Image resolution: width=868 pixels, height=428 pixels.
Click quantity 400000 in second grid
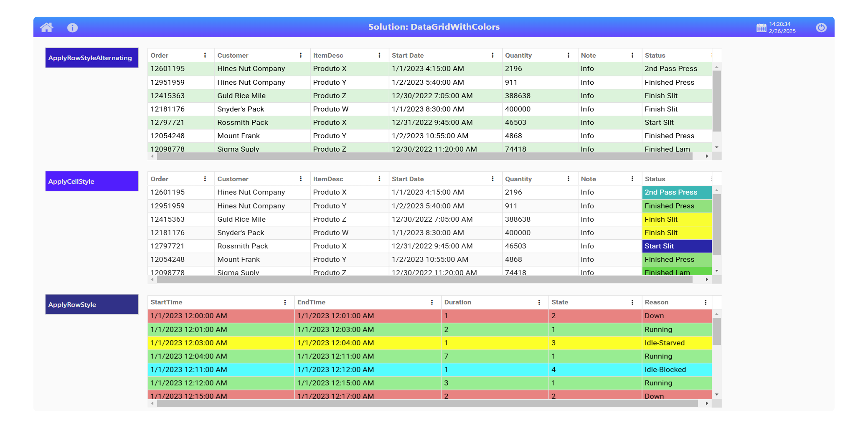518,233
